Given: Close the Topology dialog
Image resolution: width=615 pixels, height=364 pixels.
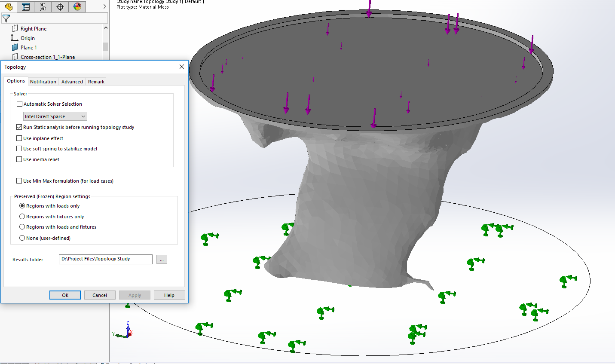Looking at the screenshot, I should pyautogui.click(x=182, y=67).
